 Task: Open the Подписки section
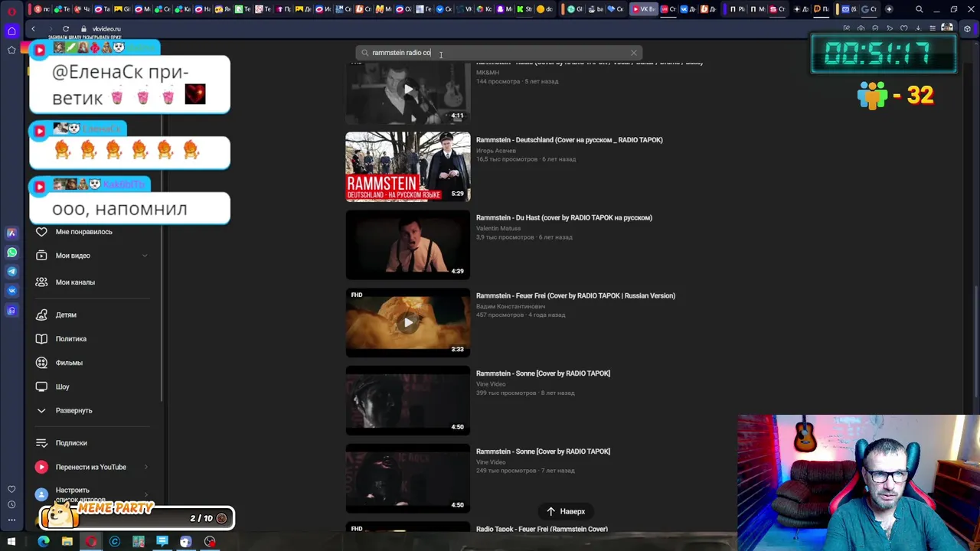71,443
